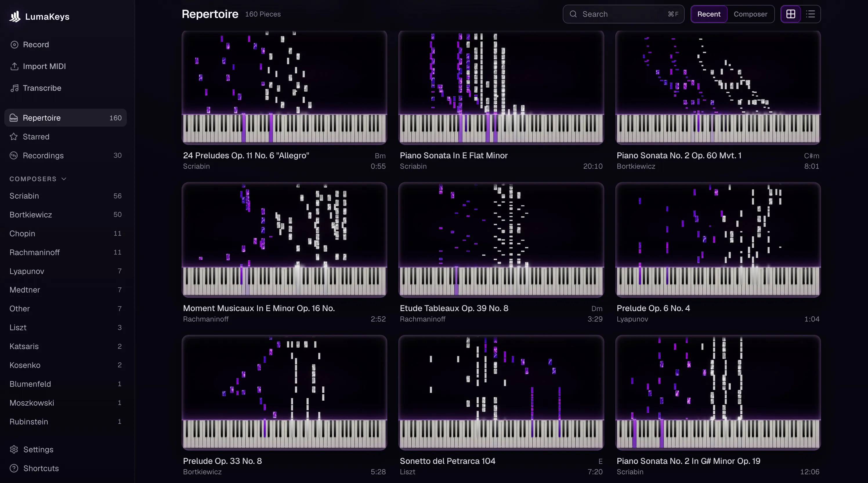Open Sonetto del Petrarca 104 thumbnail
Image resolution: width=868 pixels, height=483 pixels.
(501, 393)
